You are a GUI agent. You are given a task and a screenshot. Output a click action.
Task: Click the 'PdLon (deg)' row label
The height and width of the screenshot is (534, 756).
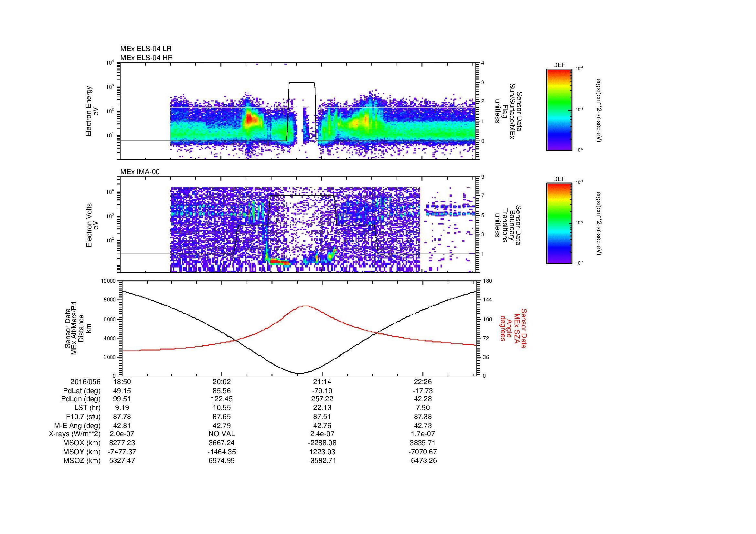(81, 399)
